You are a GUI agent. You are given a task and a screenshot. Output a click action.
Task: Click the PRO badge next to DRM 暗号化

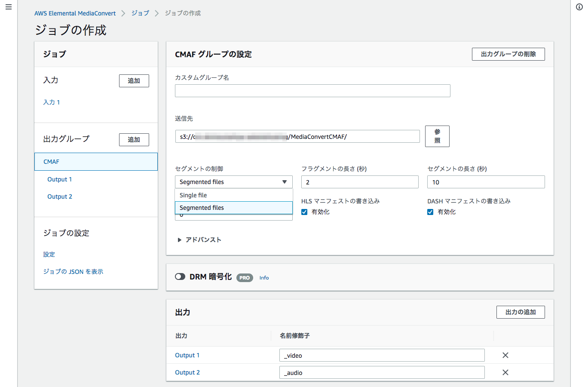click(x=244, y=278)
